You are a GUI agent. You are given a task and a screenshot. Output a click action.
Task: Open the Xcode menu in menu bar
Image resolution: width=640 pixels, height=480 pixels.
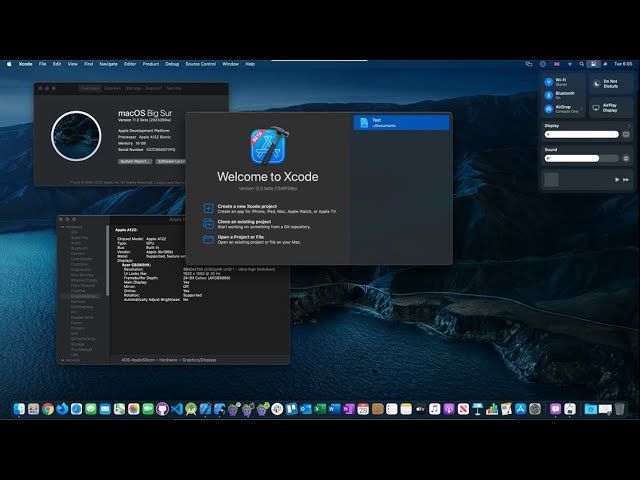(x=25, y=64)
